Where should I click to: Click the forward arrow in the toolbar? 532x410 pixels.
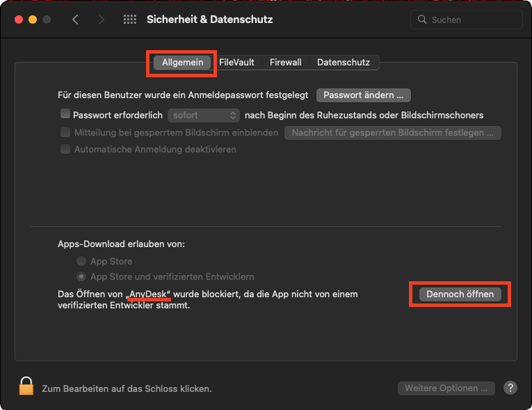(x=101, y=19)
